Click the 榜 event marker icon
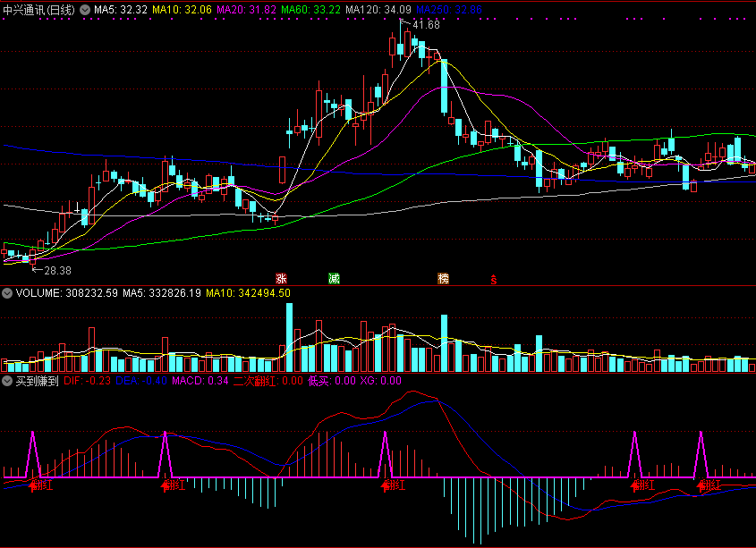Viewport: 756px width, 548px height. (x=443, y=278)
